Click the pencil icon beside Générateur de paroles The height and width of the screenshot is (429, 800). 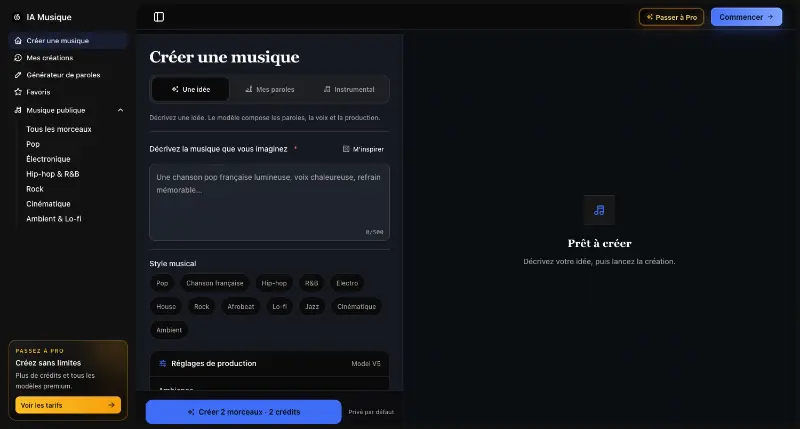pyautogui.click(x=18, y=75)
